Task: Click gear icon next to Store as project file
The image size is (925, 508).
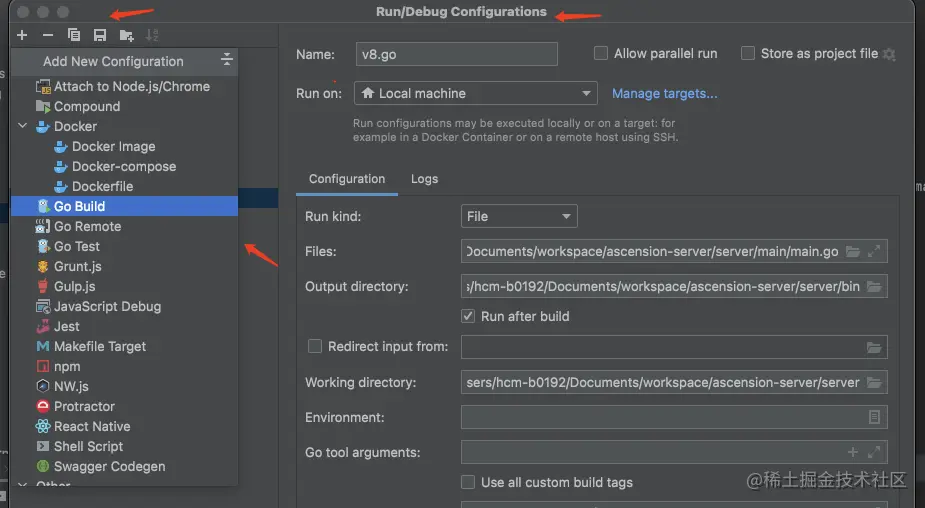Action: tap(890, 55)
